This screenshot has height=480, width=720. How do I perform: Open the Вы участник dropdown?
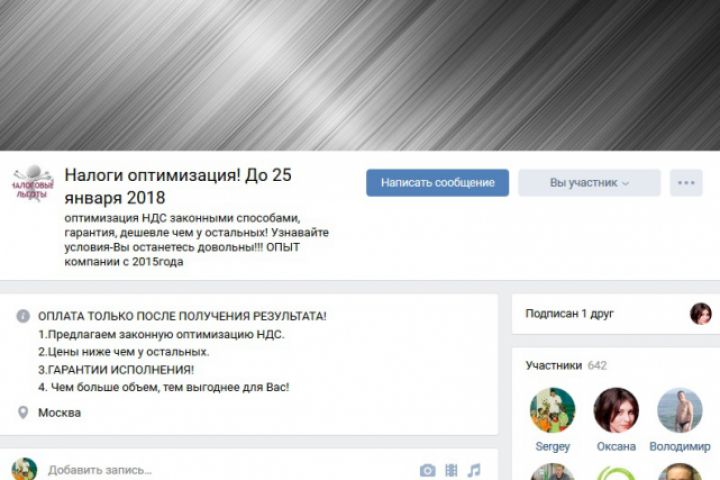coord(589,183)
